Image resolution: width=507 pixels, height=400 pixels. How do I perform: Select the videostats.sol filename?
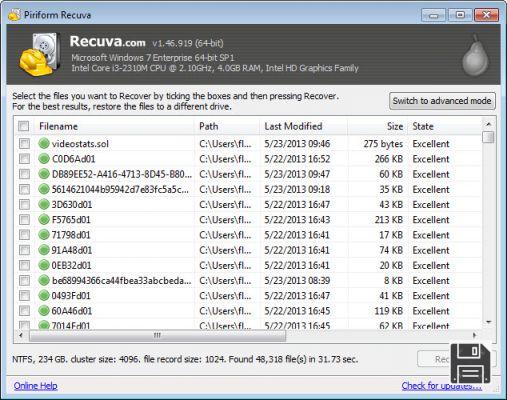(80, 144)
